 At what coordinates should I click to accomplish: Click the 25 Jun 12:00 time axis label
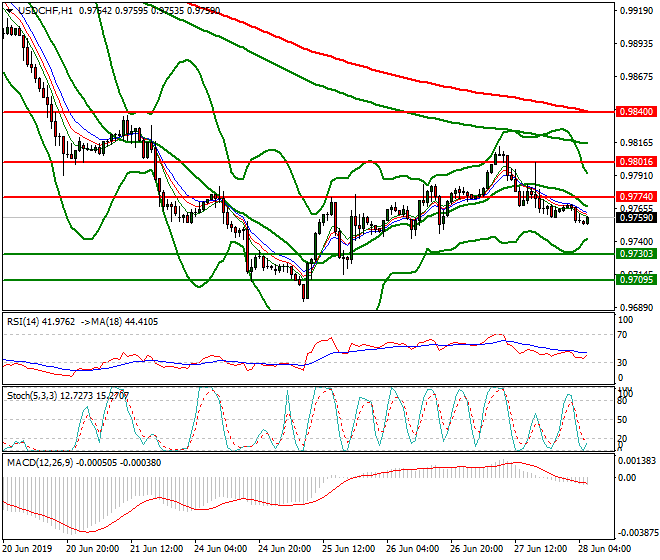click(348, 549)
